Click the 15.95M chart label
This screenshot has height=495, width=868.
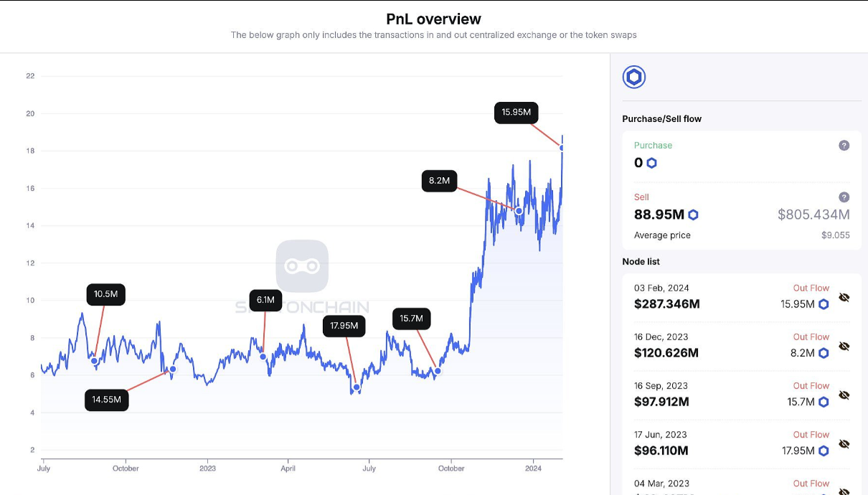pos(516,113)
